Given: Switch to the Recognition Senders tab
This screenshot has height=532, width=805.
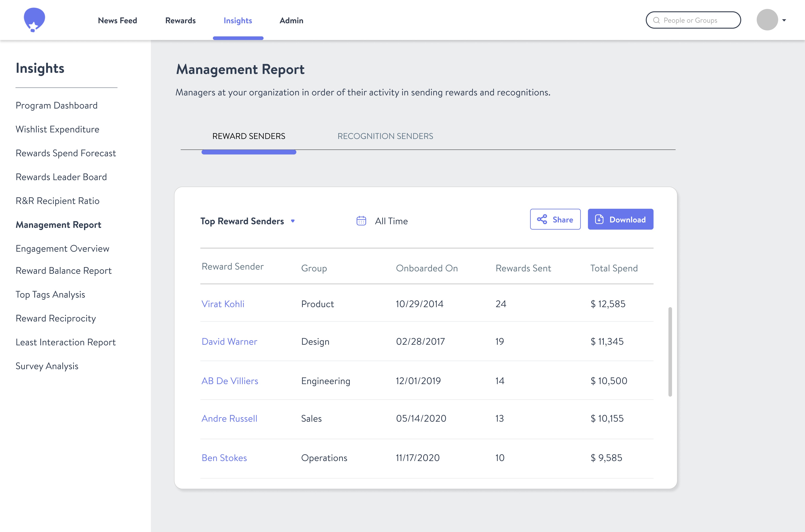Looking at the screenshot, I should (x=385, y=136).
